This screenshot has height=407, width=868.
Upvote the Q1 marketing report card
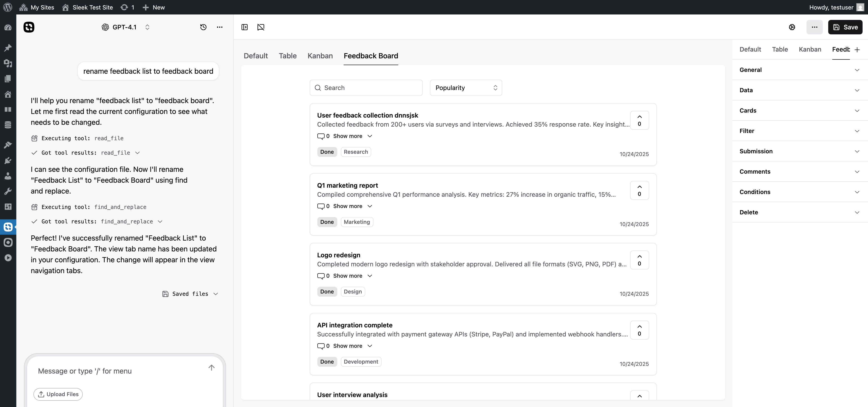pos(639,190)
